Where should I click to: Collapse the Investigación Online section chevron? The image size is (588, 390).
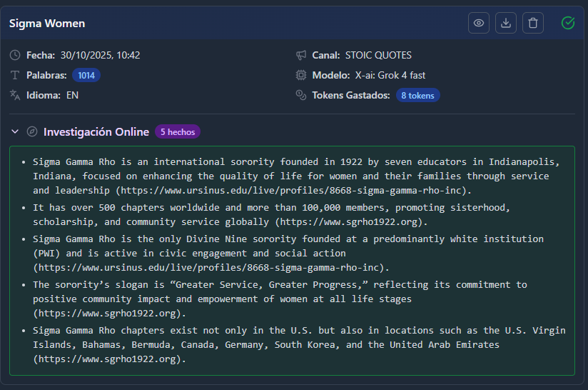click(x=15, y=131)
